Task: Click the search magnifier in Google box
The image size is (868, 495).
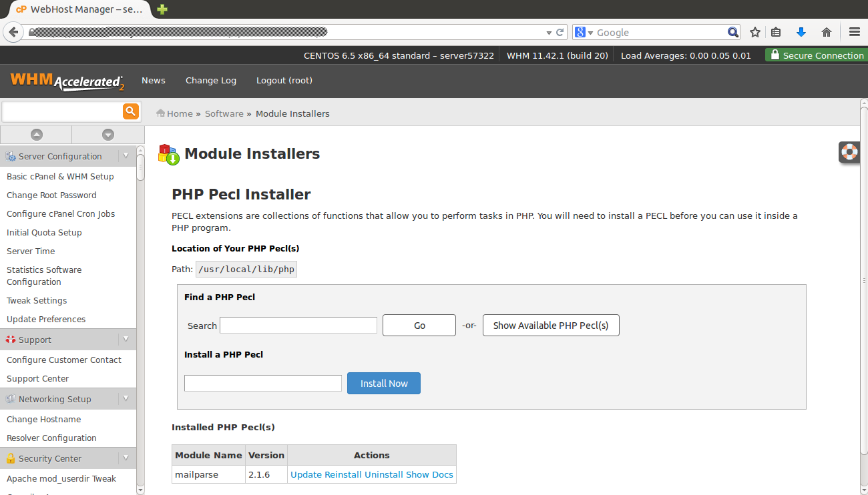Action: click(733, 32)
